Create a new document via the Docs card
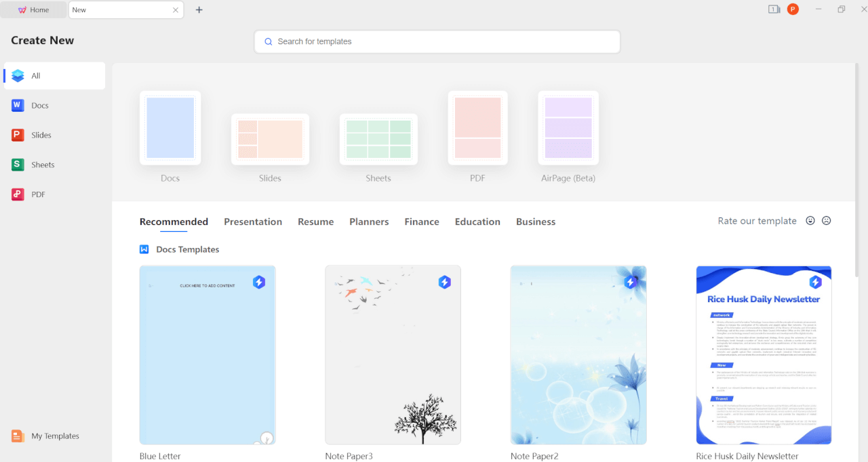This screenshot has width=868, height=462. pos(170,128)
